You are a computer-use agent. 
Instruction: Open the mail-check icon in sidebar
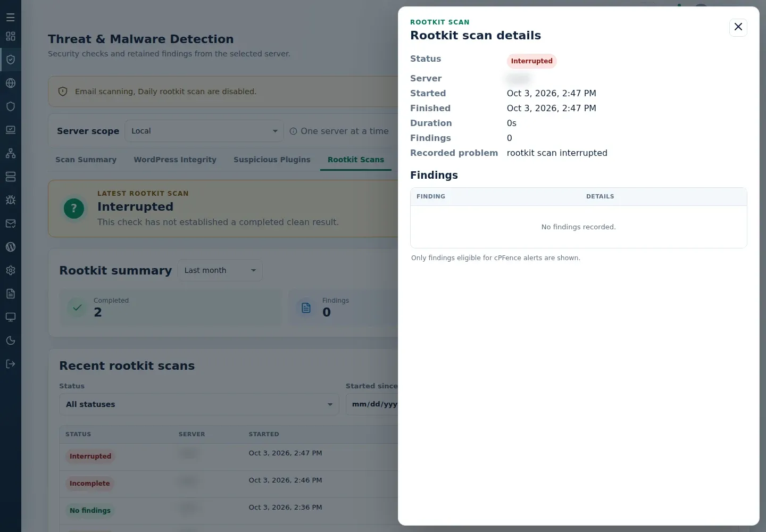pyautogui.click(x=11, y=223)
